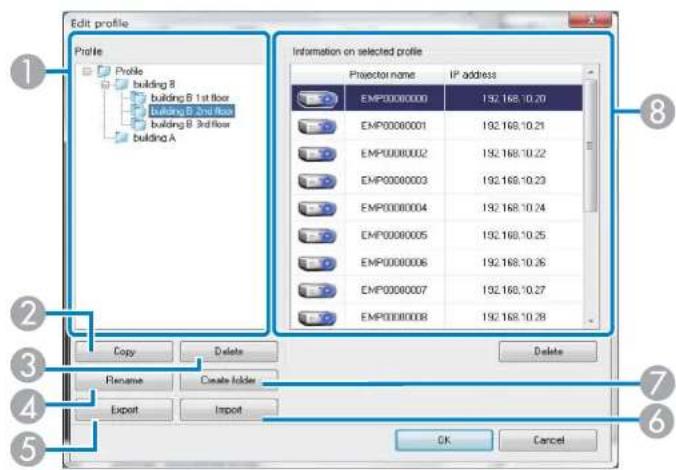The width and height of the screenshot is (676, 470).
Task: Collapse the root Profile tree node
Action: tap(87, 71)
